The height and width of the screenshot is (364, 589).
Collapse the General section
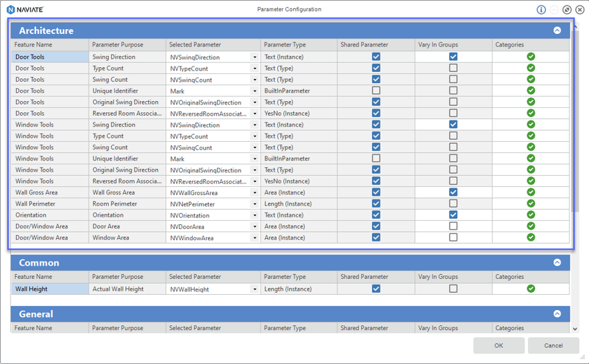pos(557,314)
